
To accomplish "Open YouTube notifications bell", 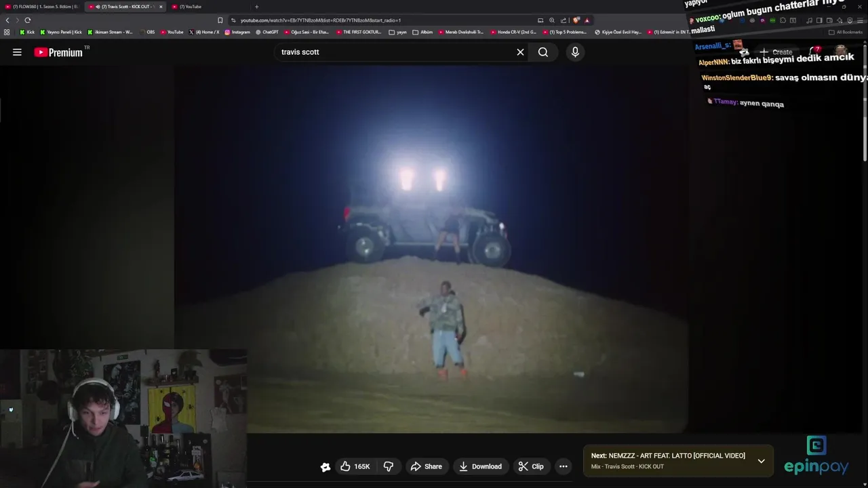I will pyautogui.click(x=814, y=52).
